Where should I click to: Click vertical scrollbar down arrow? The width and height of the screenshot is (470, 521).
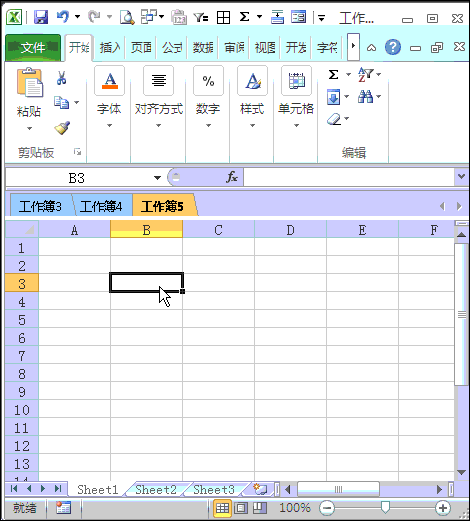[x=462, y=472]
